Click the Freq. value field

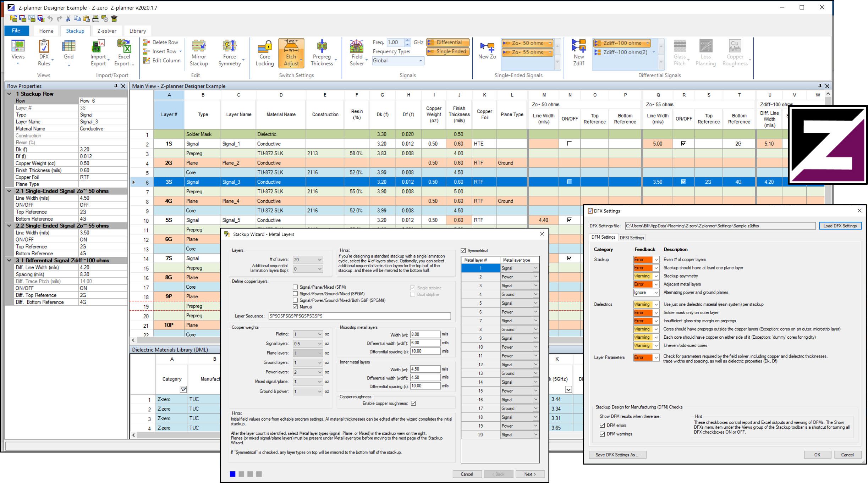[396, 42]
